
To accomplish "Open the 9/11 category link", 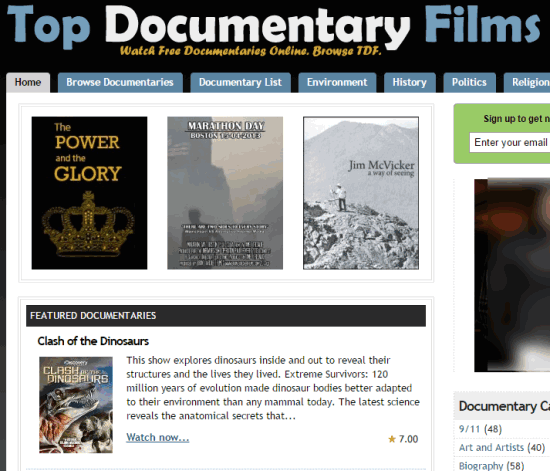I will click(480, 429).
